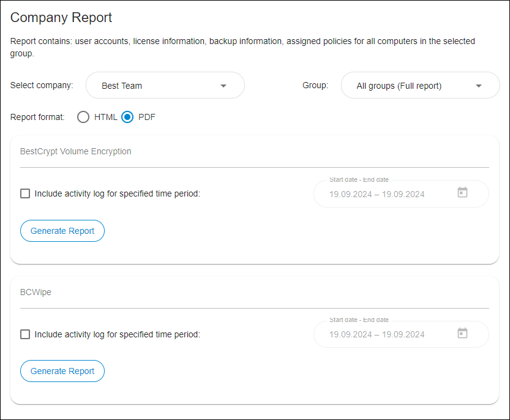The width and height of the screenshot is (510, 420).
Task: Generate Report for BCWipe
Action: click(62, 371)
